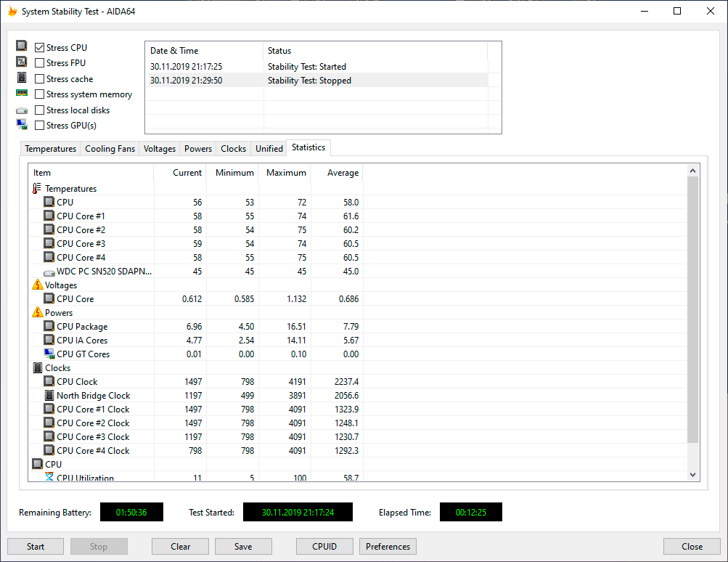Open the CPUID panel button
Viewport: 728px width, 562px height.
click(x=324, y=546)
